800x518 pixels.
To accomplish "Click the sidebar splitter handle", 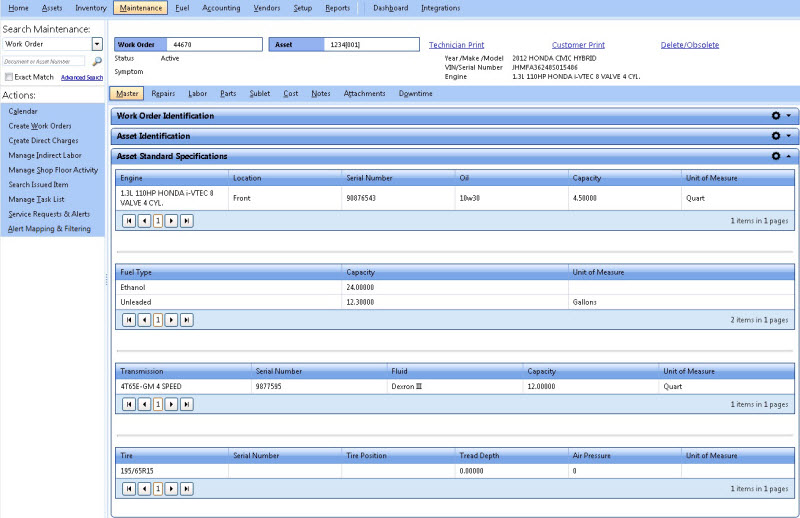I will (x=107, y=280).
